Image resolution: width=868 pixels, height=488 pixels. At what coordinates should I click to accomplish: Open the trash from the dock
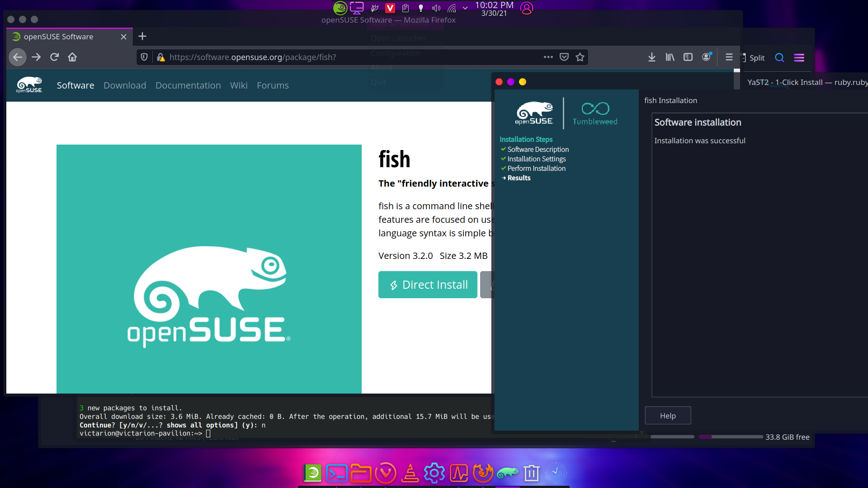(x=532, y=473)
